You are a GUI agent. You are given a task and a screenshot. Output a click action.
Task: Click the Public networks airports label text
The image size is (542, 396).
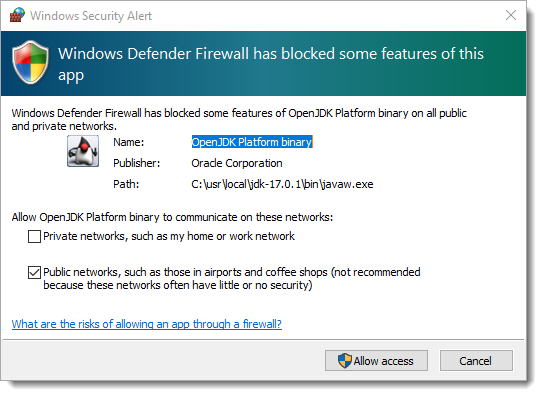coord(232,279)
